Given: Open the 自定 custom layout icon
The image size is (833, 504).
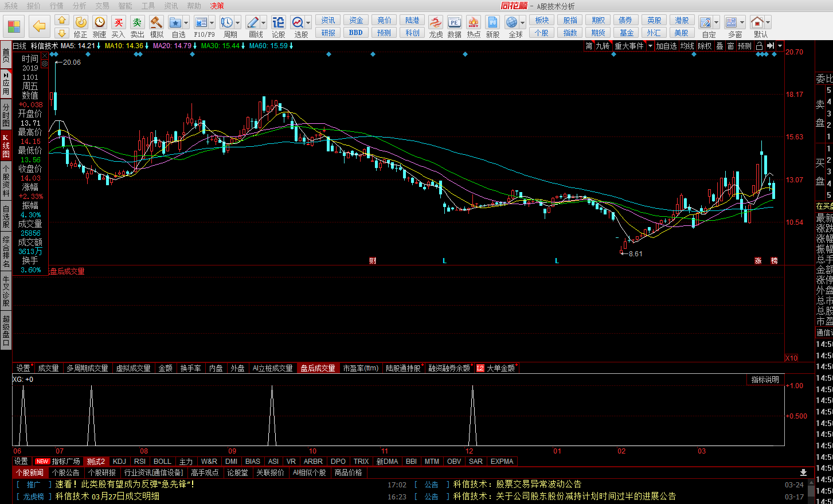Looking at the screenshot, I should click(x=706, y=22).
